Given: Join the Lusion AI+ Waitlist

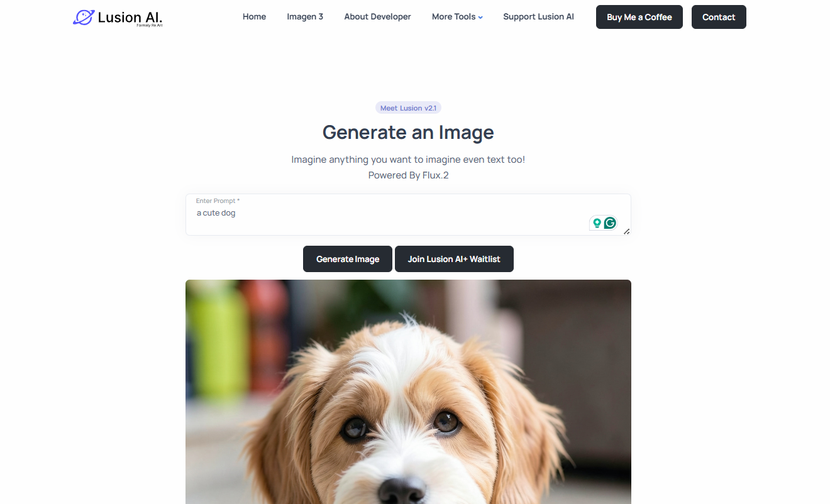Looking at the screenshot, I should [454, 259].
